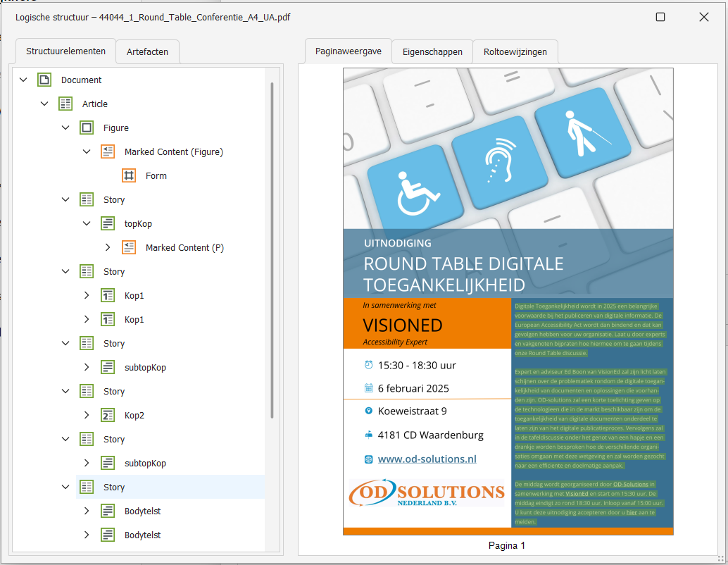Open the Eigenschappen tab
Screen dimensions: 728x565
click(x=432, y=51)
